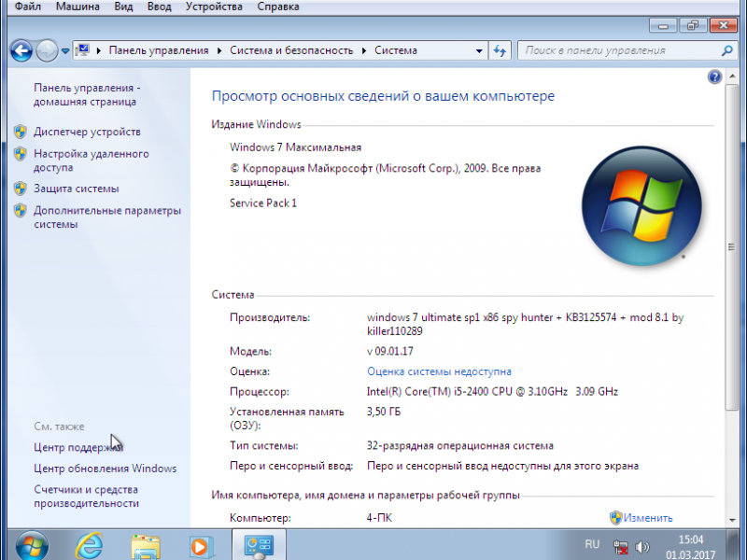Open the Ввод menu
Screen dimensions: 747x560
159,7
